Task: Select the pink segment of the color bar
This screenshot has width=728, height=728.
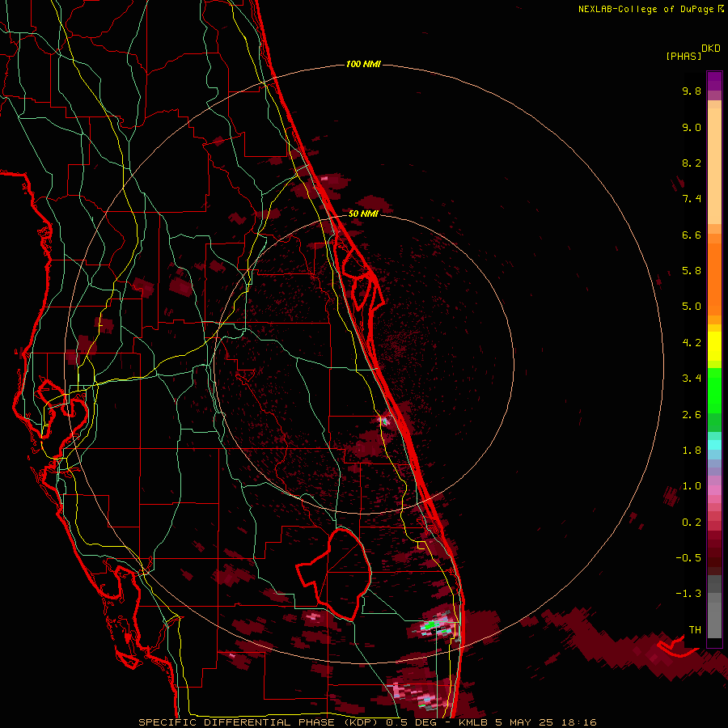Action: tap(714, 490)
